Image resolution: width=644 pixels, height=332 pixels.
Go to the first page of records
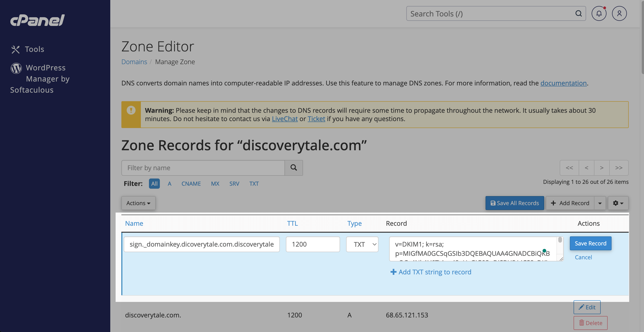click(569, 168)
